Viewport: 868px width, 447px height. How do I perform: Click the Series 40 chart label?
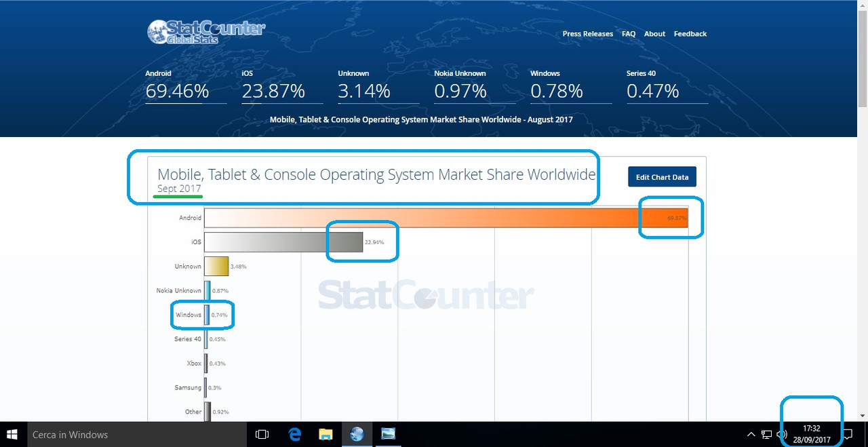pos(188,339)
